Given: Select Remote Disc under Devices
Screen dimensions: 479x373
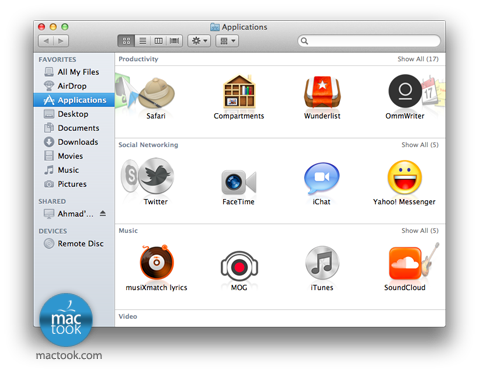Looking at the screenshot, I should 74,244.
